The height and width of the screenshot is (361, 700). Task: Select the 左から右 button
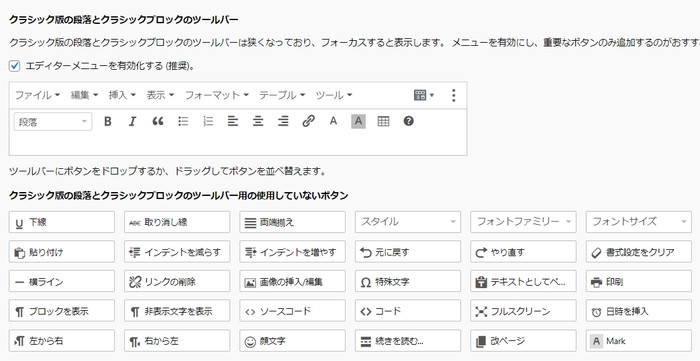click(62, 341)
